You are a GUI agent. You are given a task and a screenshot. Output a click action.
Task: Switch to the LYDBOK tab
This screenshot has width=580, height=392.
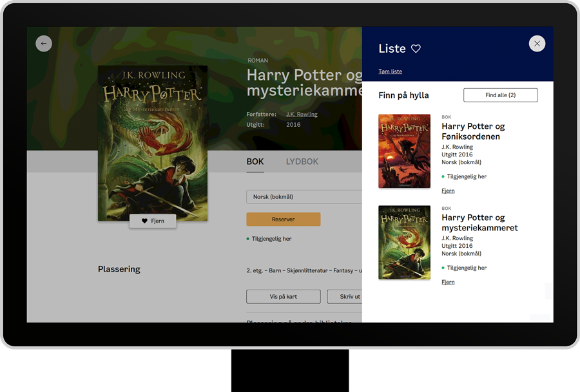coord(302,162)
